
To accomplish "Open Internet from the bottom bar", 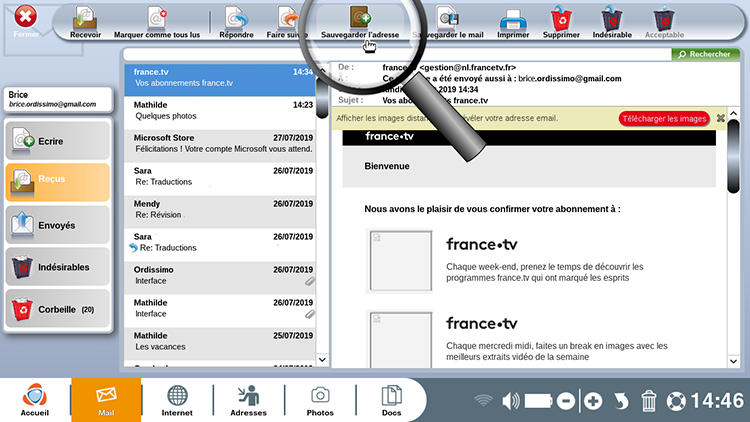I will [177, 400].
